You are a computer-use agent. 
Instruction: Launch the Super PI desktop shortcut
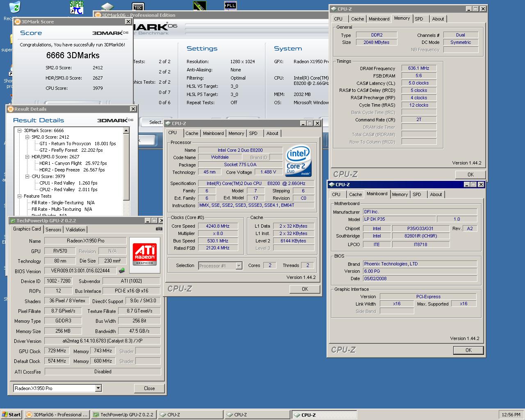coord(77,7)
